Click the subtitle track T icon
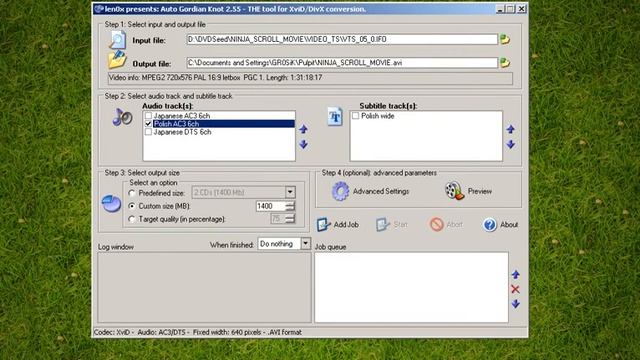 335,117
